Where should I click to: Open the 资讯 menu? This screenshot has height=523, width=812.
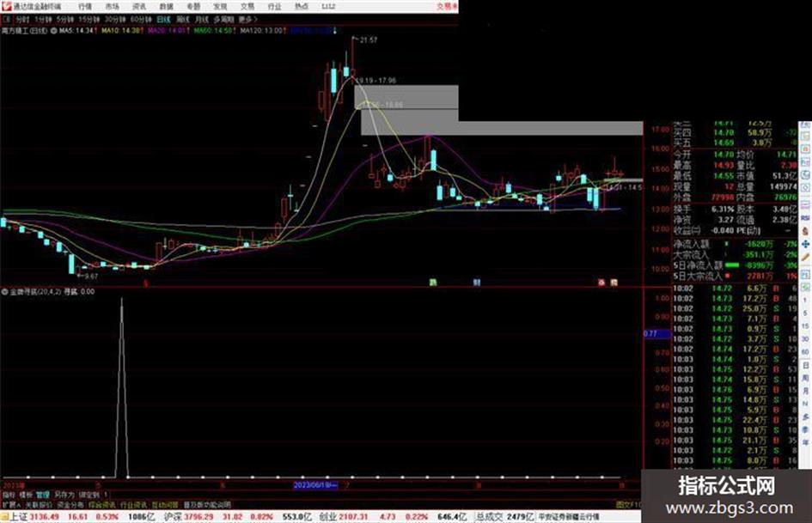[x=139, y=7]
